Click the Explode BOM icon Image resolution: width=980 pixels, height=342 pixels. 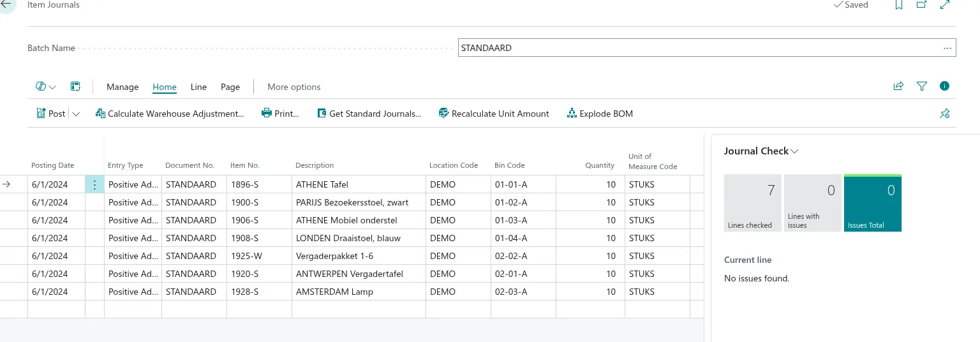coord(572,114)
